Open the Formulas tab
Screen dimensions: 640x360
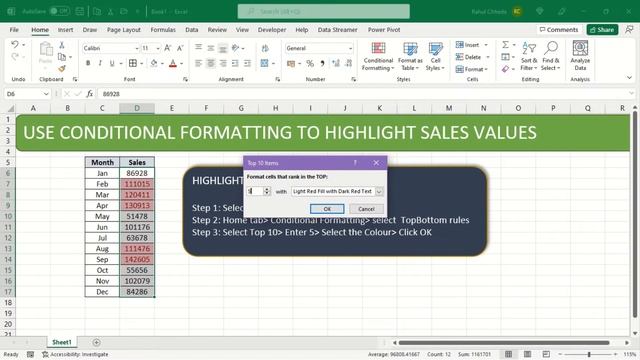[163, 30]
